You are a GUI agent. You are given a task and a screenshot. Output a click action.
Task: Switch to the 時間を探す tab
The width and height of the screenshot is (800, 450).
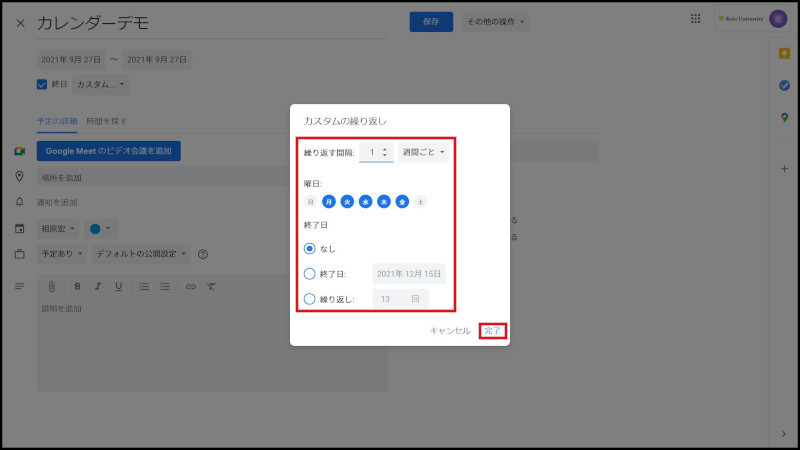[x=107, y=121]
